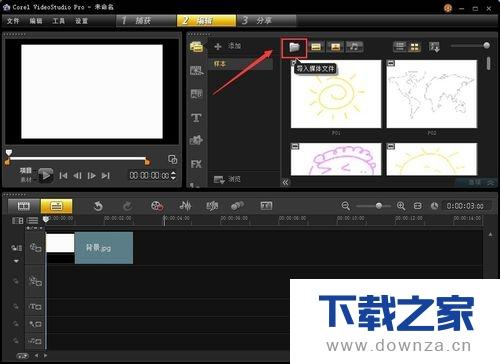The image size is (500, 364).
Task: Select Project mode in the player
Action: point(26,171)
